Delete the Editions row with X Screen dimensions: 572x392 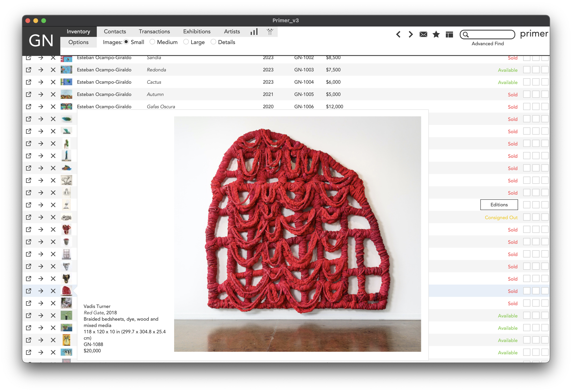point(53,205)
